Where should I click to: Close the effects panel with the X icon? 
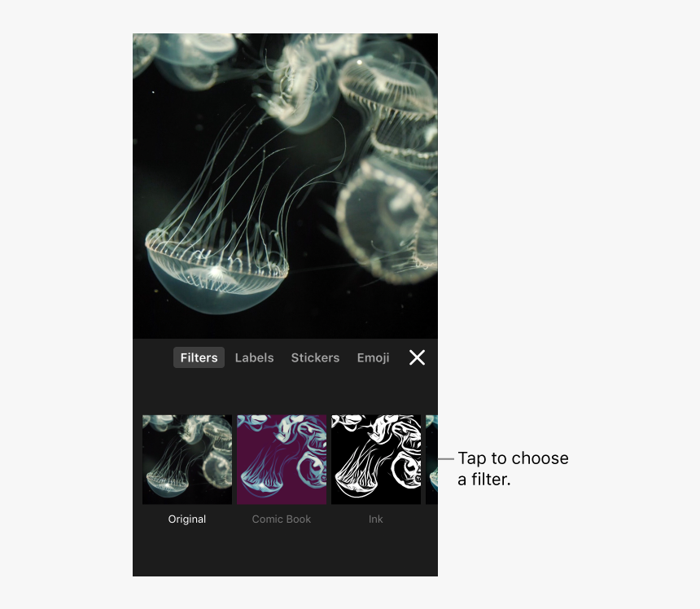click(x=417, y=357)
